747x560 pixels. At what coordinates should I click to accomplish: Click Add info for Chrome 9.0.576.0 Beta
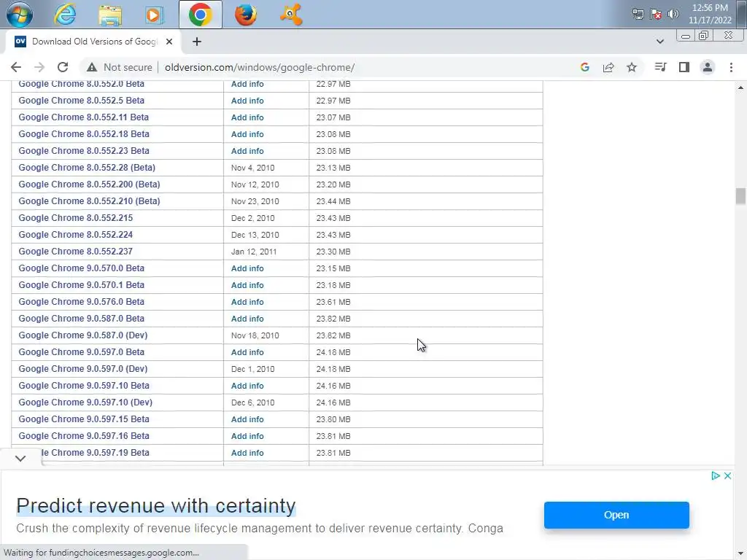click(x=247, y=302)
